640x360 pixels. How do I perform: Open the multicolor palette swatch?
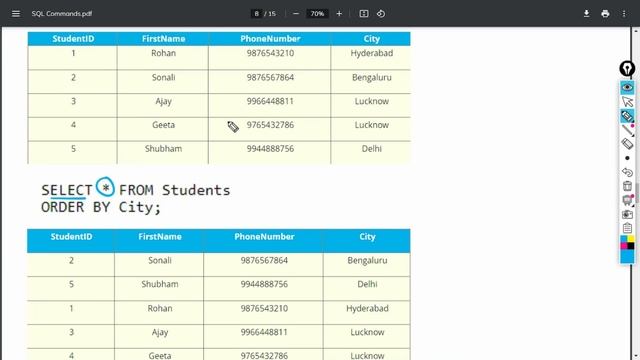click(627, 242)
